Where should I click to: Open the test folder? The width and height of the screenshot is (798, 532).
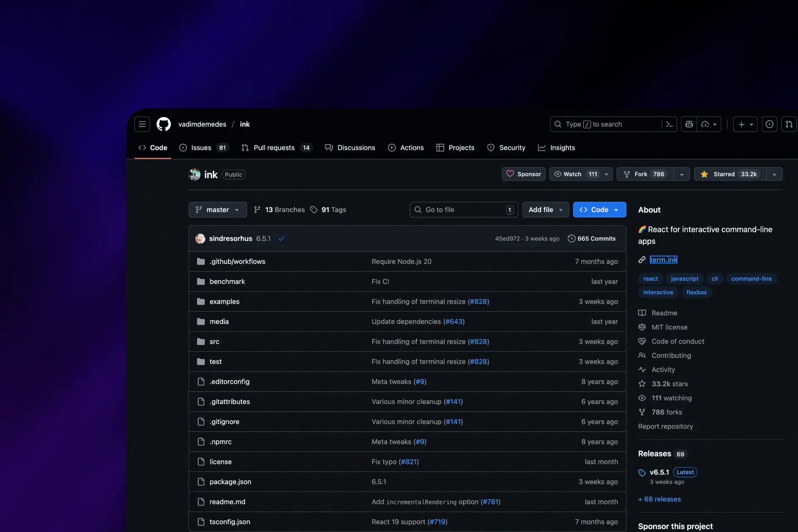(215, 362)
